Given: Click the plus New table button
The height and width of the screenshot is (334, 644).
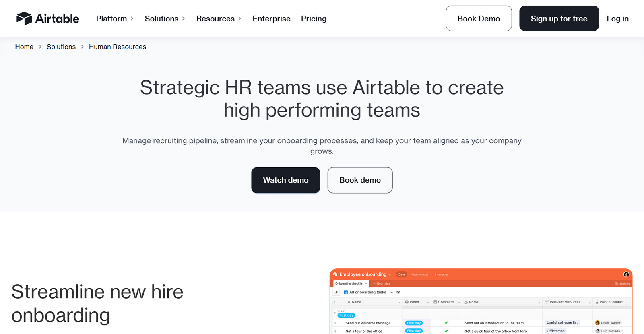Looking at the screenshot, I should [x=381, y=284].
